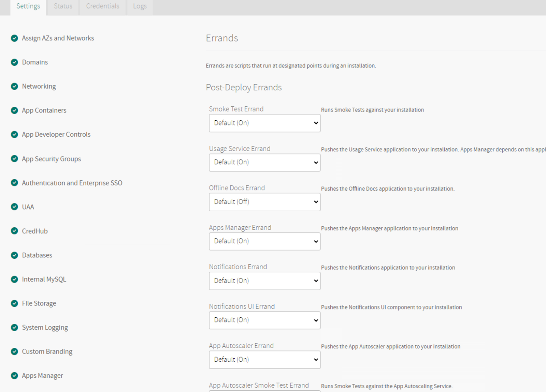The image size is (546, 392).
Task: Click the status check icon beside Networking
Action: point(14,86)
